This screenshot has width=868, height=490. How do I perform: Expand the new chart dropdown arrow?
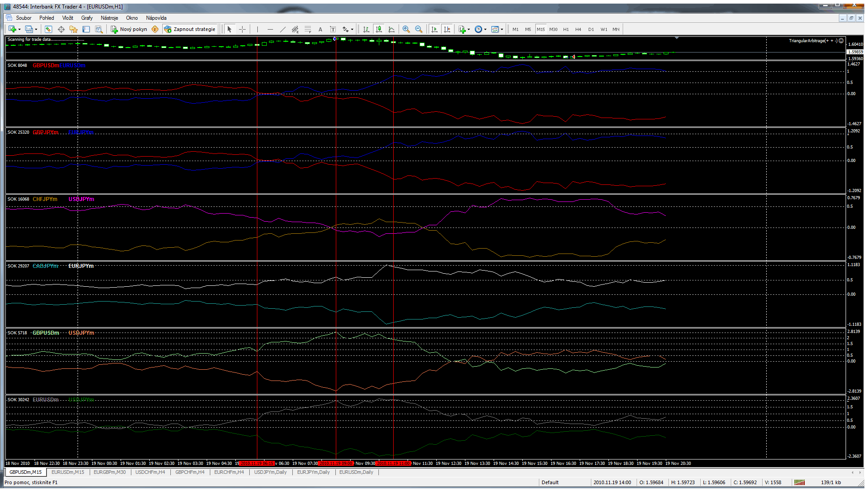click(19, 29)
